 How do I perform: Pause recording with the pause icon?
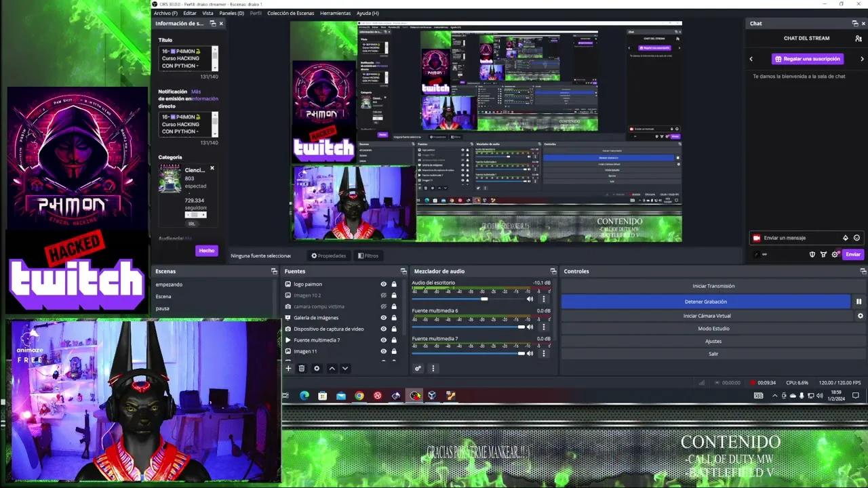pyautogui.click(x=859, y=302)
